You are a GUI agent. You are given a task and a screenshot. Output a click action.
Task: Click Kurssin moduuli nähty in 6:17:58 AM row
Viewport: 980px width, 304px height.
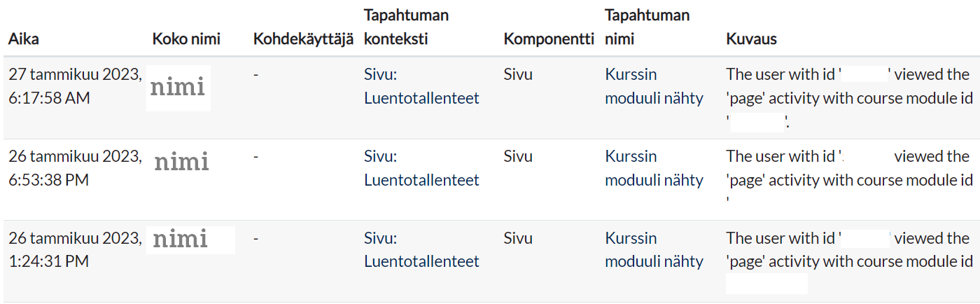click(x=654, y=86)
